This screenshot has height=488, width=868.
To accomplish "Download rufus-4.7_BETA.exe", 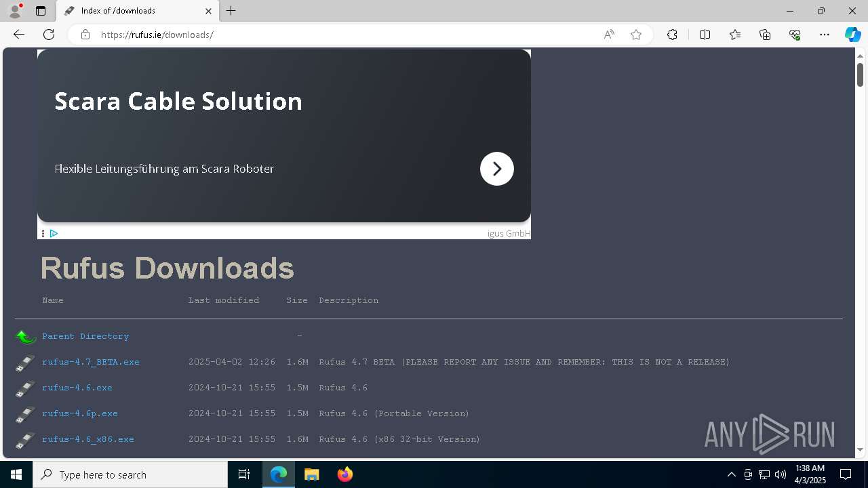I will 91,362.
